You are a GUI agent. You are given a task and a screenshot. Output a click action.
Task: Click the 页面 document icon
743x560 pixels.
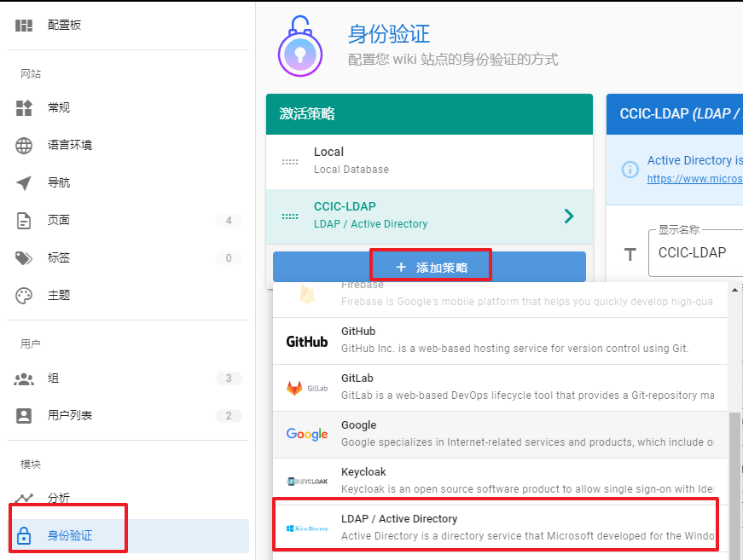pos(23,220)
